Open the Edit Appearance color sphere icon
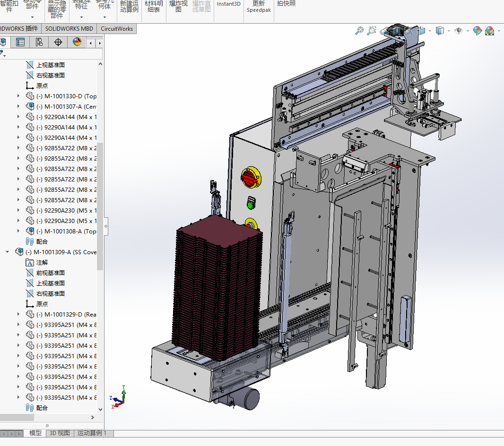This screenshot has width=504, height=446. [x=478, y=31]
